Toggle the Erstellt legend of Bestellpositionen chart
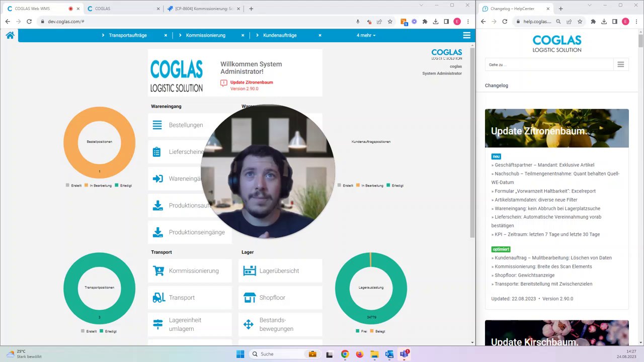This screenshot has width=644, height=362. (x=73, y=186)
